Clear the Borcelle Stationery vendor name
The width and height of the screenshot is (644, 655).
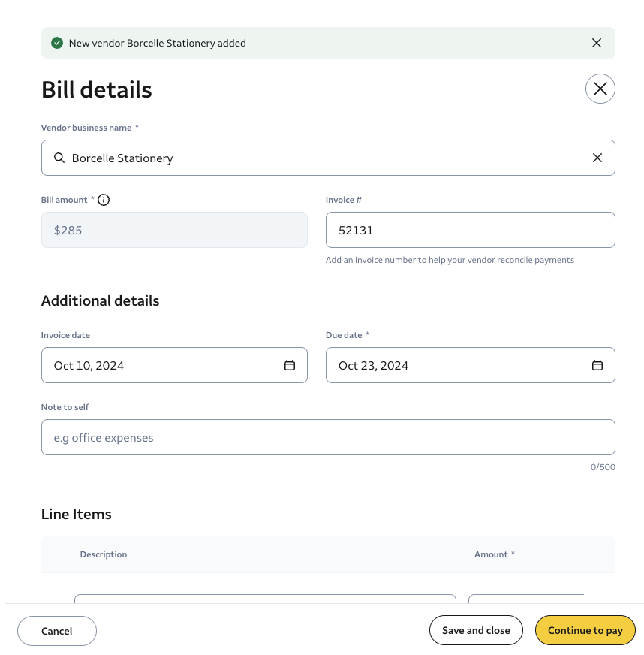click(597, 158)
